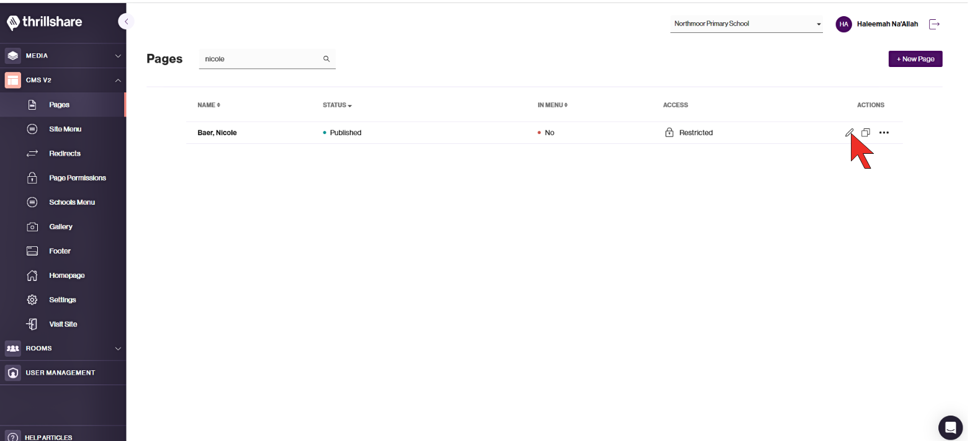Focus the pages search field containing nicole
The image size is (980, 441).
tap(267, 59)
